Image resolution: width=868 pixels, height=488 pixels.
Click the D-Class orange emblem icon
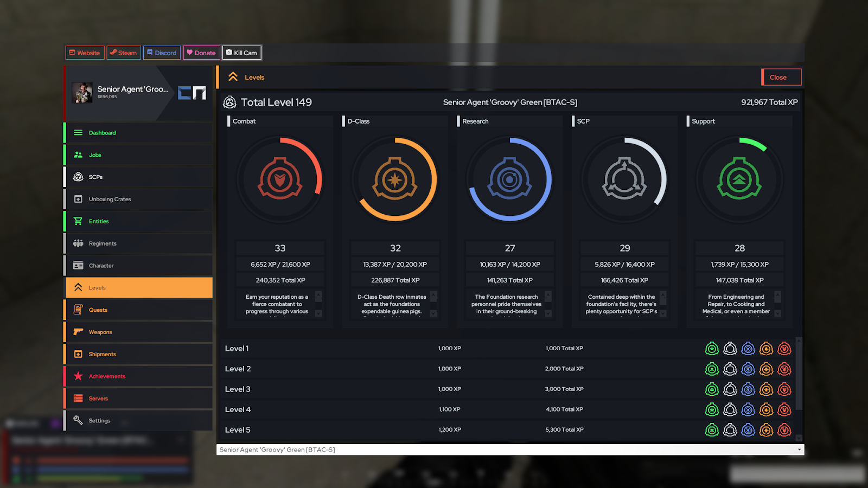395,179
